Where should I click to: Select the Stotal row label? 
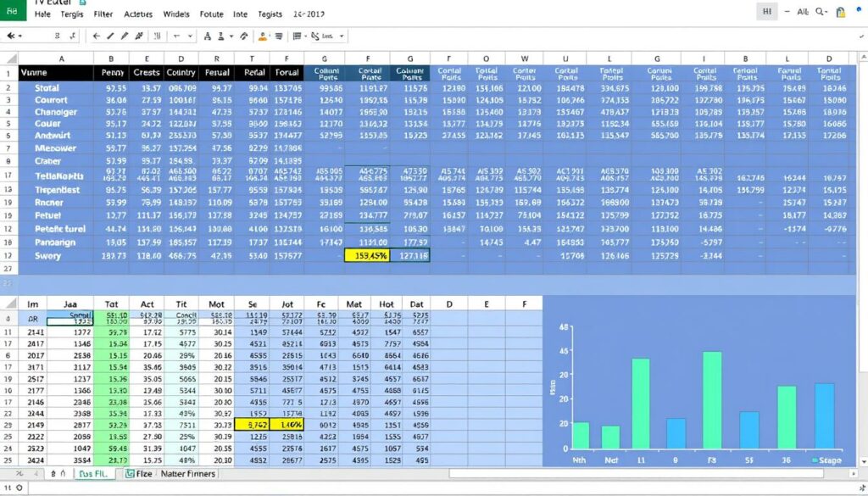pyautogui.click(x=47, y=88)
